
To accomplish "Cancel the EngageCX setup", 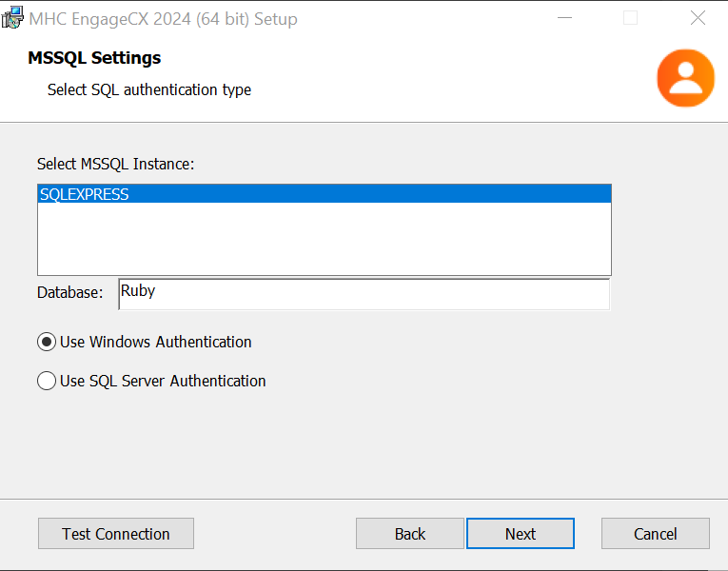I will pos(655,533).
